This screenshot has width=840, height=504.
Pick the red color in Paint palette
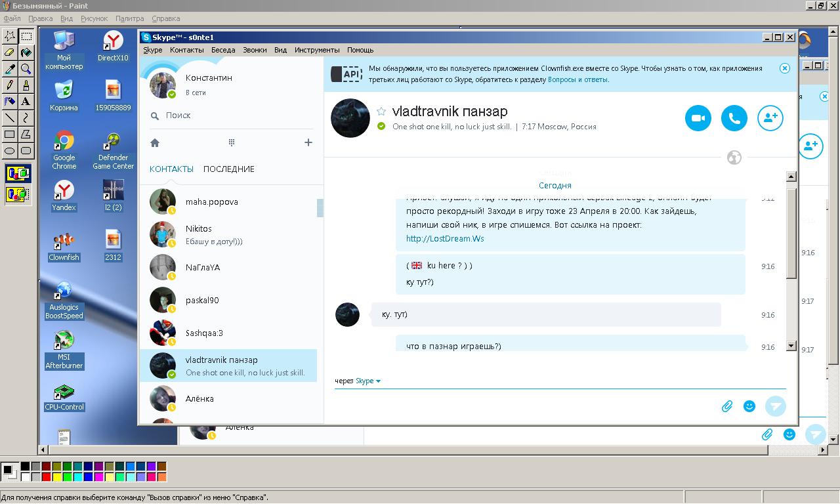tap(46, 476)
